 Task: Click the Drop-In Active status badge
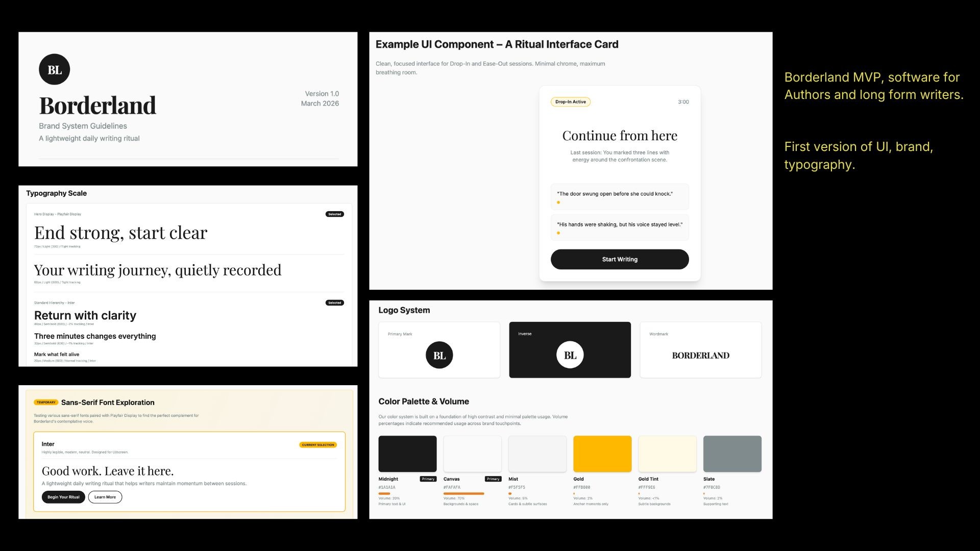coord(570,102)
